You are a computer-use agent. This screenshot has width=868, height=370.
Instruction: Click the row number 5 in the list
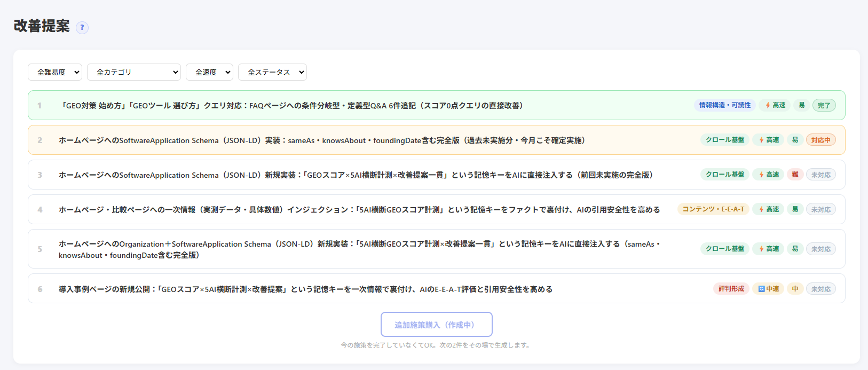40,249
